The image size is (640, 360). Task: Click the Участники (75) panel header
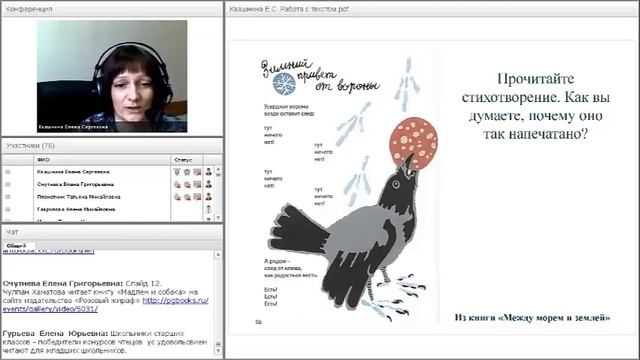[112, 146]
